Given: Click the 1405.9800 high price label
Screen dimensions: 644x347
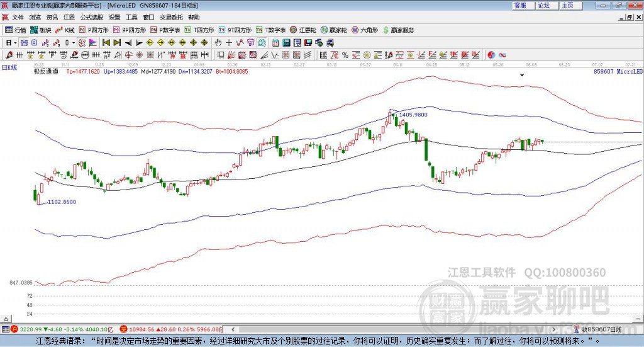Looking at the screenshot, I should click(x=413, y=115).
